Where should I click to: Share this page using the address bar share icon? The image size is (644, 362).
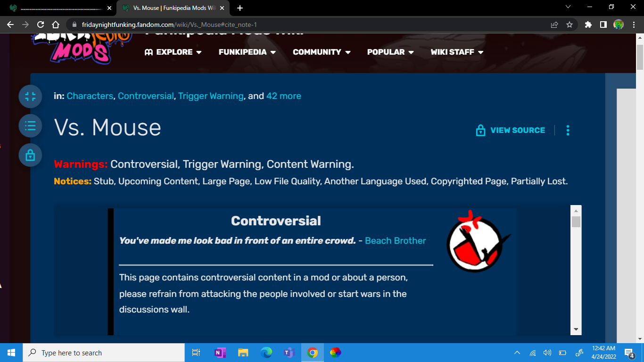coord(554,25)
